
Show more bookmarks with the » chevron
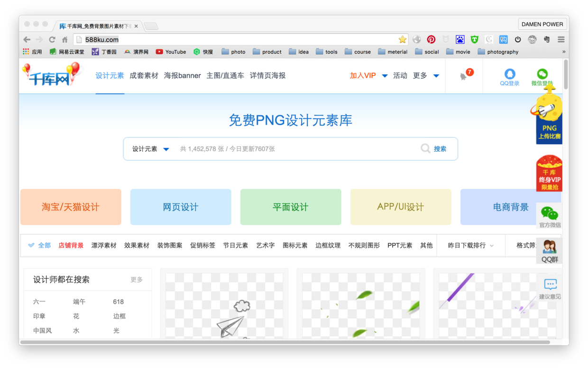pyautogui.click(x=564, y=52)
